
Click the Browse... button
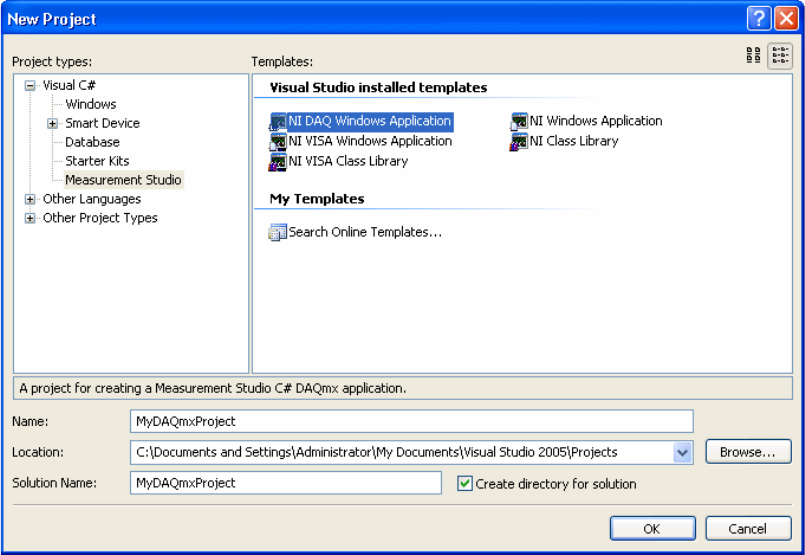coord(748,452)
